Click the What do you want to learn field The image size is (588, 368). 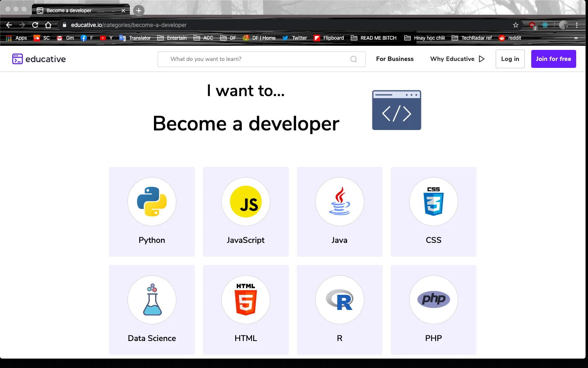pos(261,59)
